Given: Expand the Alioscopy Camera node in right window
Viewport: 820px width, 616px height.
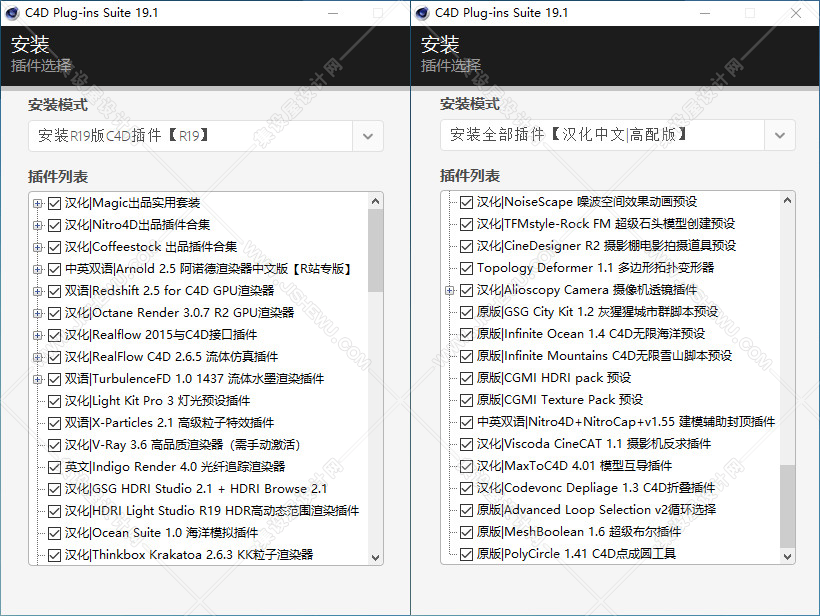Looking at the screenshot, I should [449, 290].
